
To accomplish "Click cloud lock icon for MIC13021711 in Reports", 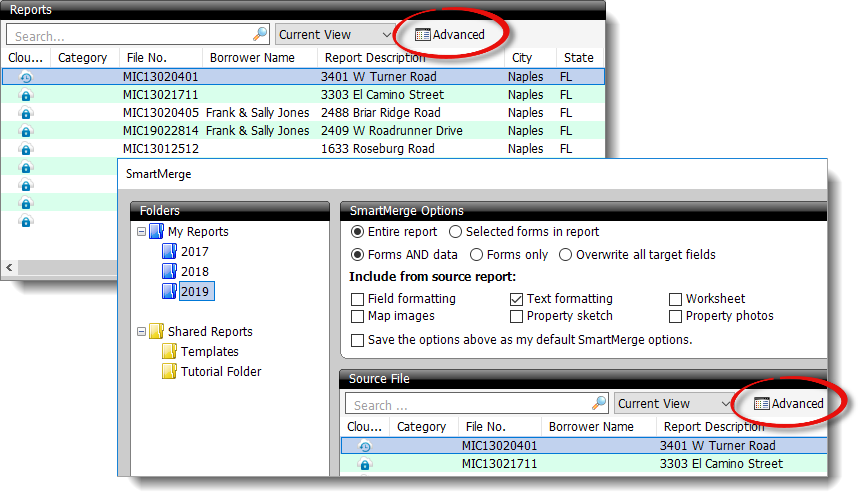I will 26,95.
